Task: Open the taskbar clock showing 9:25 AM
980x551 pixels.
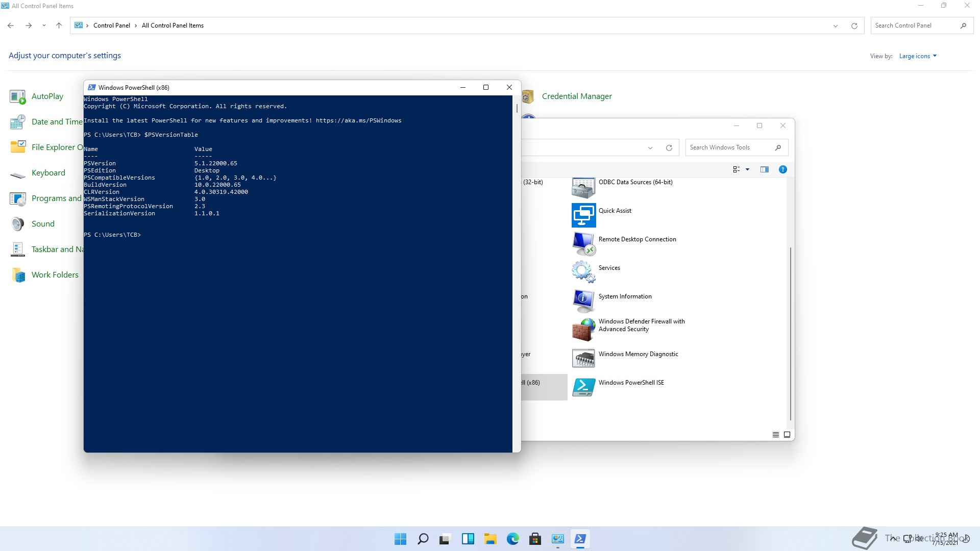Action: (945, 539)
